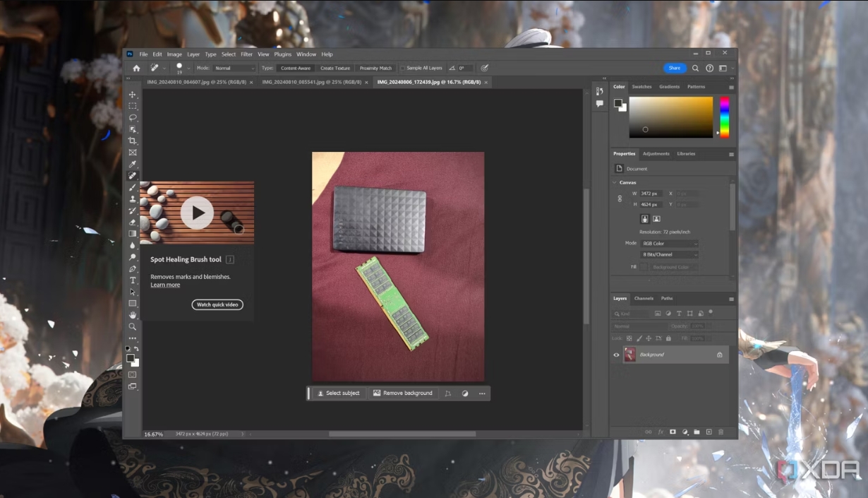Screen dimensions: 868x498
Task: Click the Home icon in options bar
Action: click(136, 69)
